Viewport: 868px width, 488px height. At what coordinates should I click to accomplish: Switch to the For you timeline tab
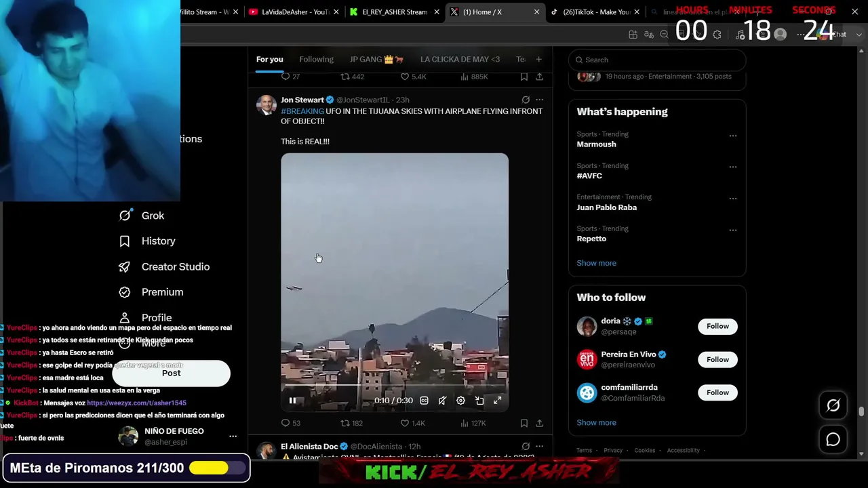270,59
